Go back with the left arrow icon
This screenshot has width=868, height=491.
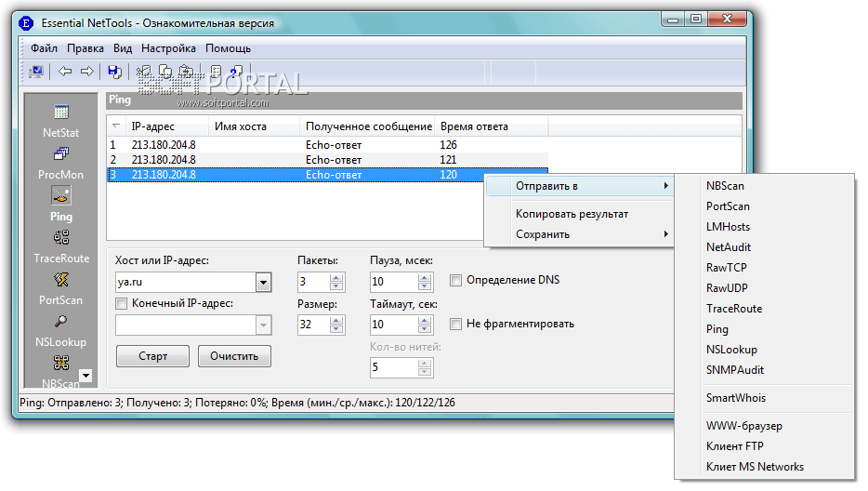(x=65, y=71)
